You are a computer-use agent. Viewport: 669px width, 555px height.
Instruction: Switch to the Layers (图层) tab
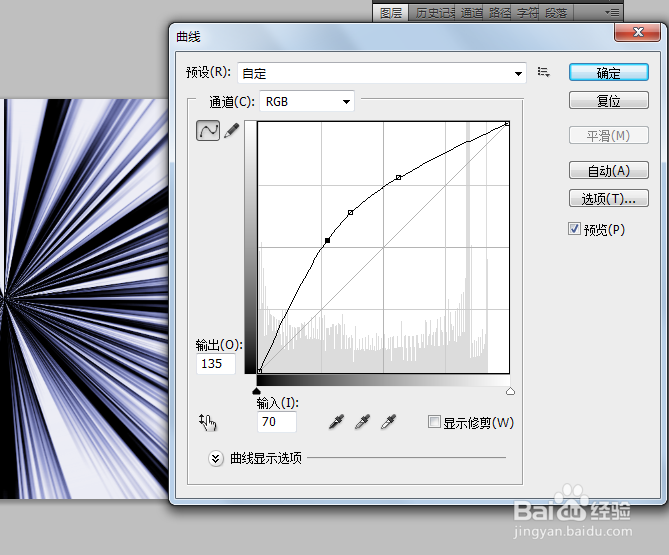[x=391, y=13]
